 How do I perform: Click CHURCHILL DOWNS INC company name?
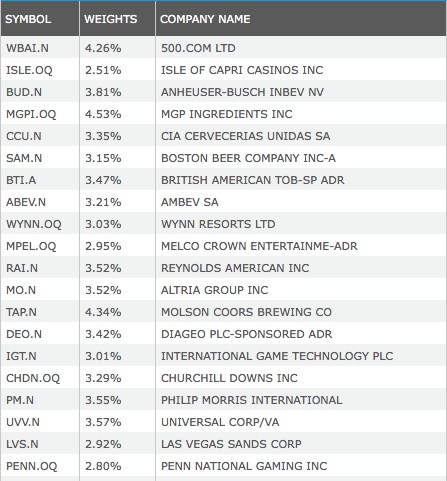point(229,378)
